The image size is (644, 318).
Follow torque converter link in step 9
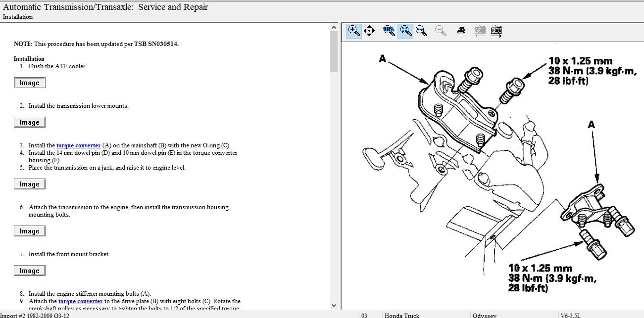(80, 301)
